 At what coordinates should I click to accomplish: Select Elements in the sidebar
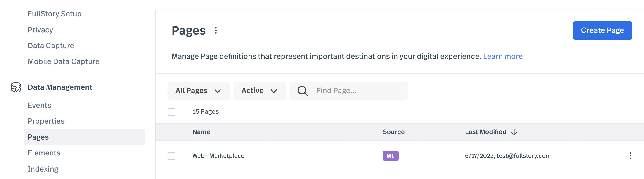44,153
